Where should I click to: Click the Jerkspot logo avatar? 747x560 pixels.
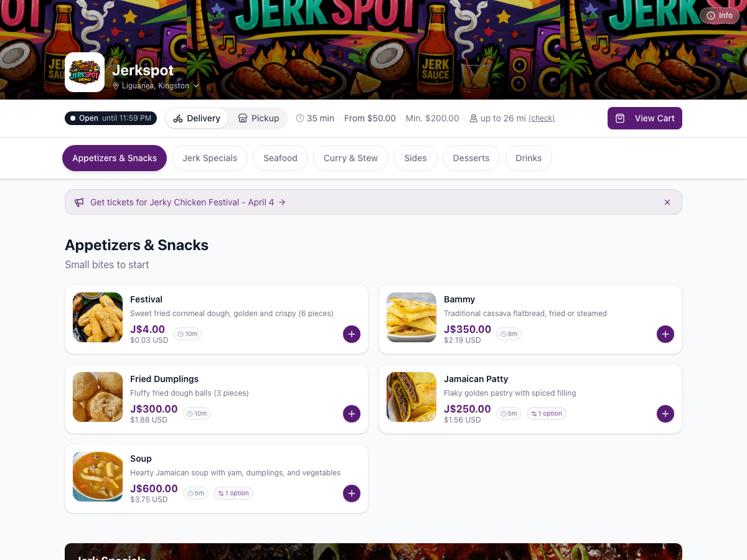[85, 72]
